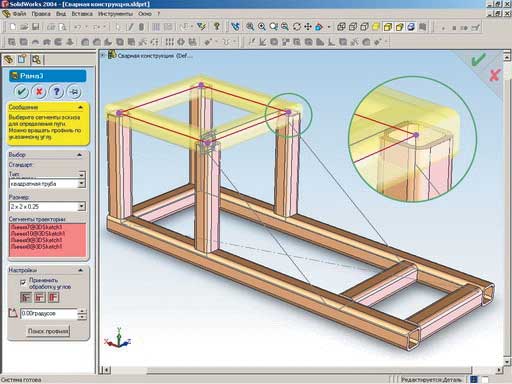Click the Undo arrow icon
The height and width of the screenshot is (384, 512).
77,27
